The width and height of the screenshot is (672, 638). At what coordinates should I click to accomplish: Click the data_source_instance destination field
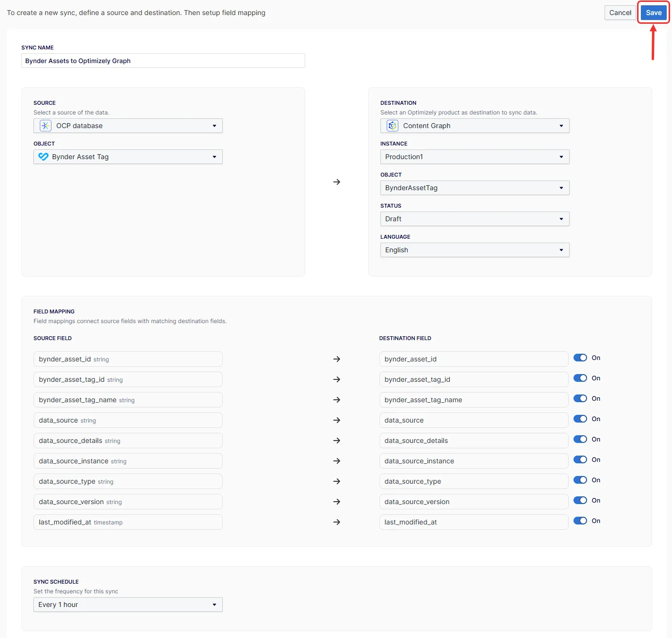474,461
